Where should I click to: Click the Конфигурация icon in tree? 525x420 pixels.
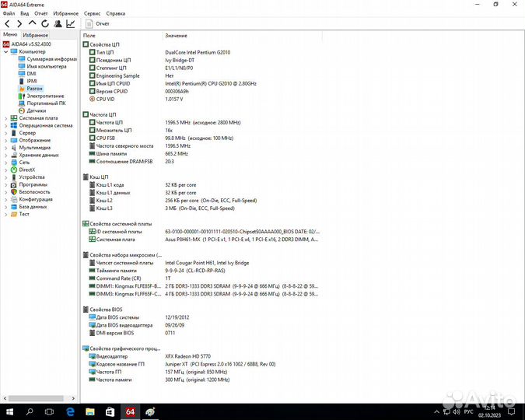tap(14, 199)
